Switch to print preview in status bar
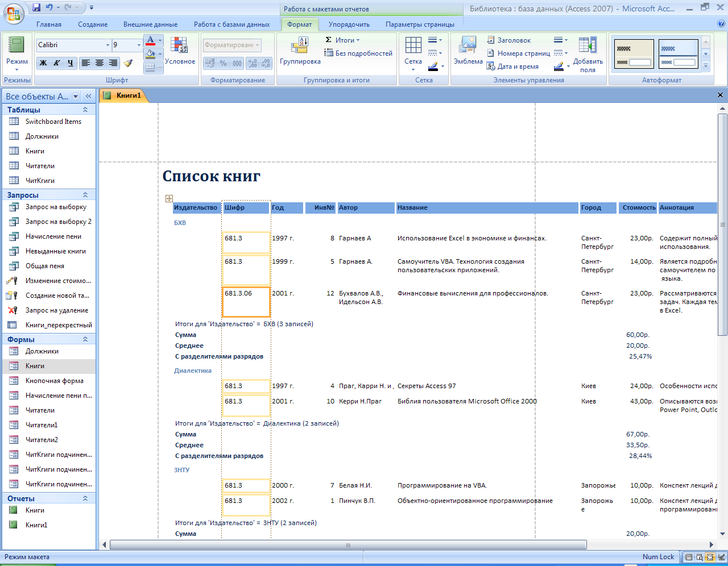 [699, 557]
